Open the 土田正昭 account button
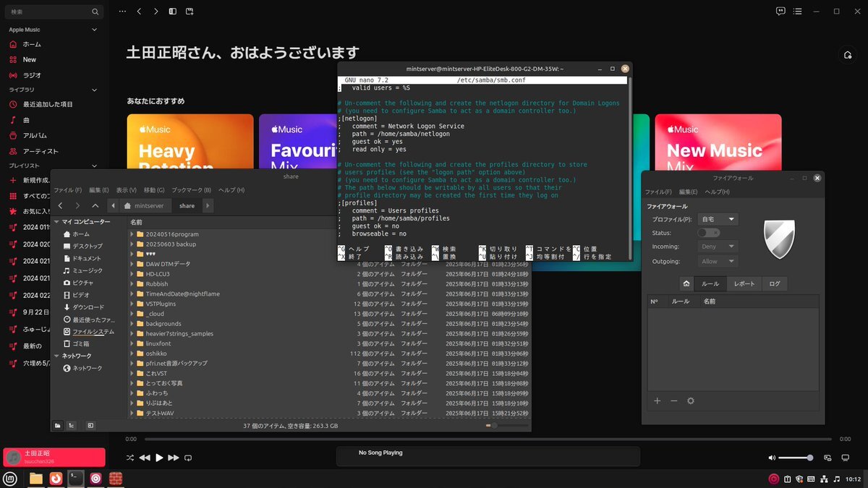This screenshot has height=488, width=868. 54,457
